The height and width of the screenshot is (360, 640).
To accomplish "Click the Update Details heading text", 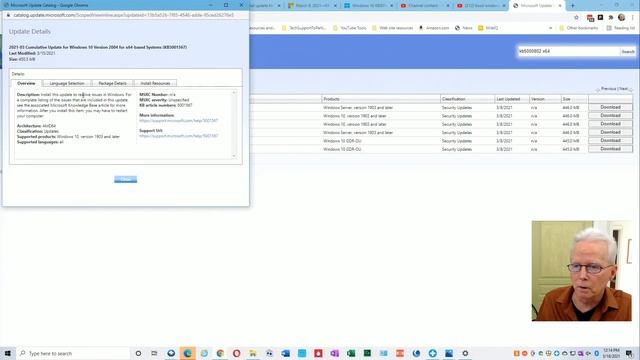I will (x=30, y=31).
